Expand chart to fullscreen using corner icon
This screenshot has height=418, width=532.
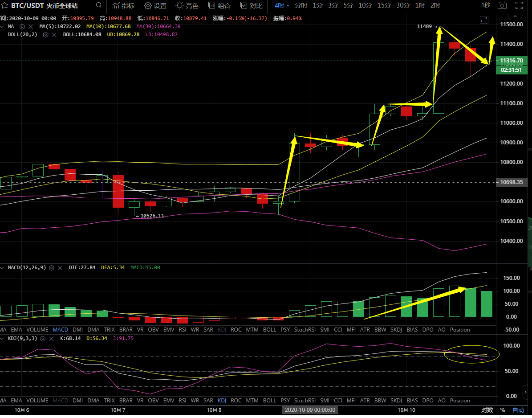pyautogui.click(x=484, y=20)
